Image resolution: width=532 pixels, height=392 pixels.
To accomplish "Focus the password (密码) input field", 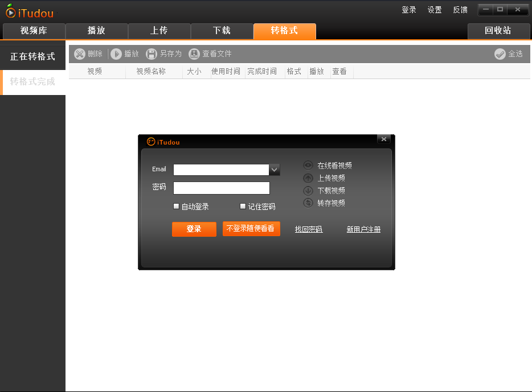I will 222,188.
